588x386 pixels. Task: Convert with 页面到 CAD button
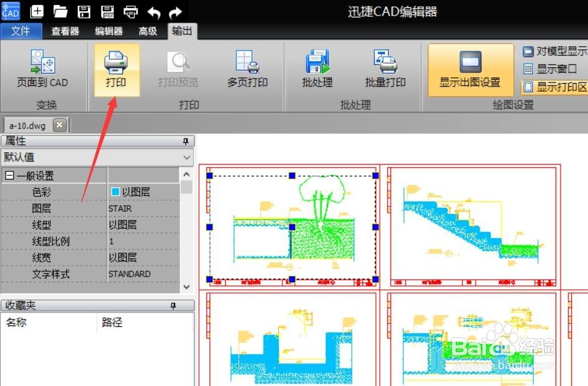[43, 69]
